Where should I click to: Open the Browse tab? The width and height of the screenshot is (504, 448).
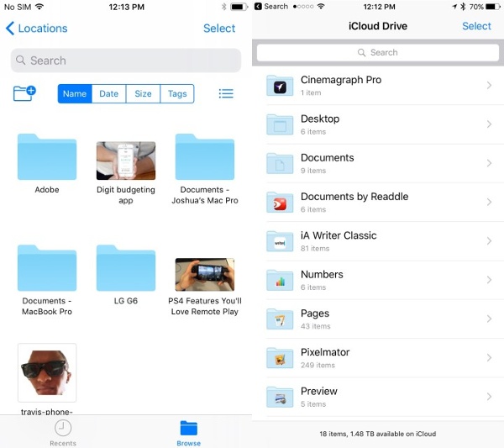pyautogui.click(x=189, y=433)
